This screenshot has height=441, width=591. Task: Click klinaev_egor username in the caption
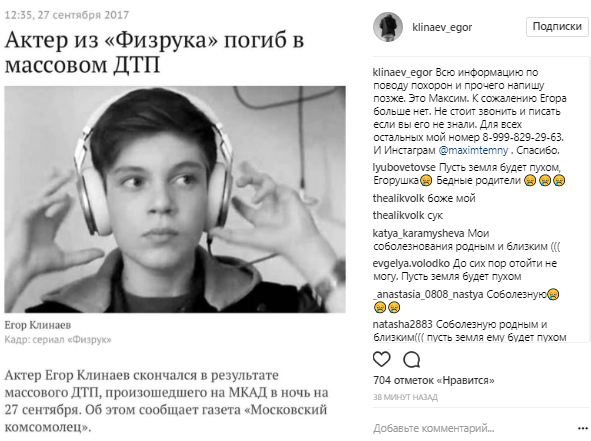pyautogui.click(x=403, y=72)
